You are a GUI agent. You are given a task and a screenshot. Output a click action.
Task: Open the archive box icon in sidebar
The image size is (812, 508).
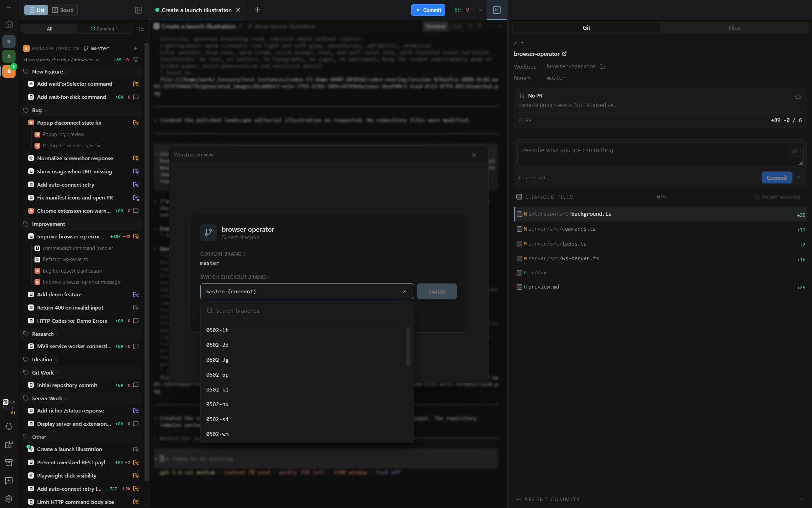coord(9,463)
